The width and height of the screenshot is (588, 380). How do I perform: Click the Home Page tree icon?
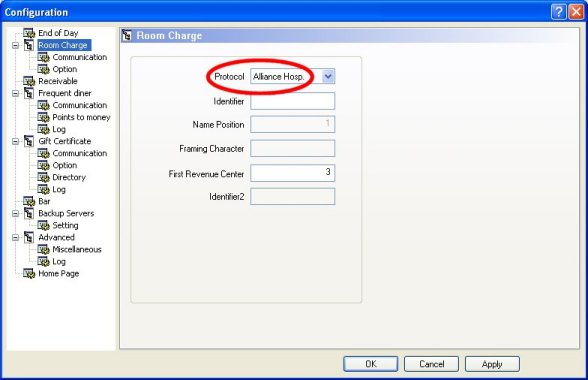click(29, 273)
